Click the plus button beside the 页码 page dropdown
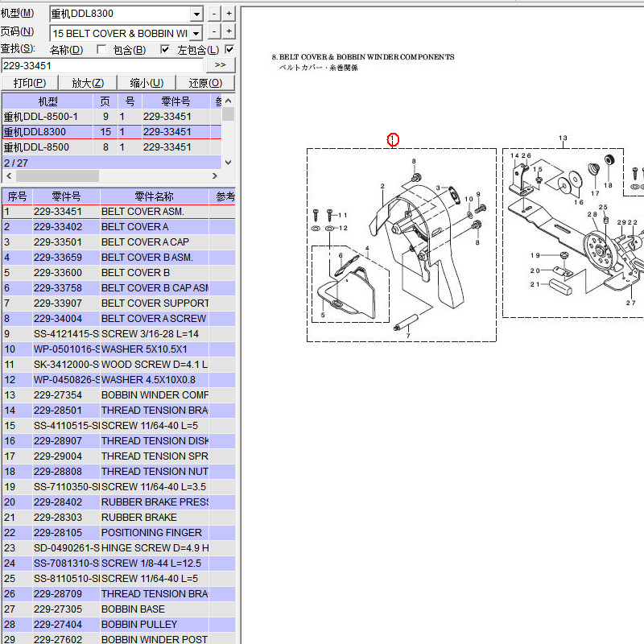This screenshot has width=644, height=644. pyautogui.click(x=229, y=32)
